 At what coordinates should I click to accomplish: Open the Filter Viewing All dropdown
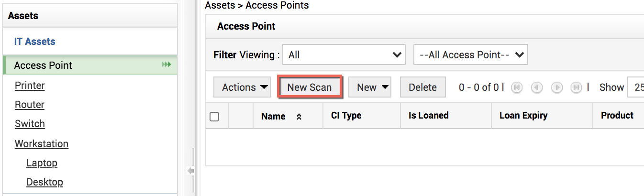click(x=344, y=55)
